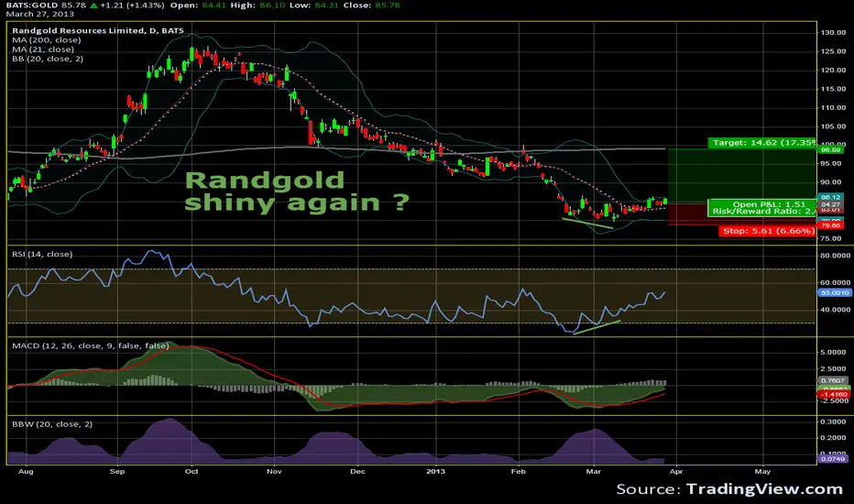This screenshot has width=854, height=504.
Task: Click the Open: 84.41 value
Action: point(198,5)
